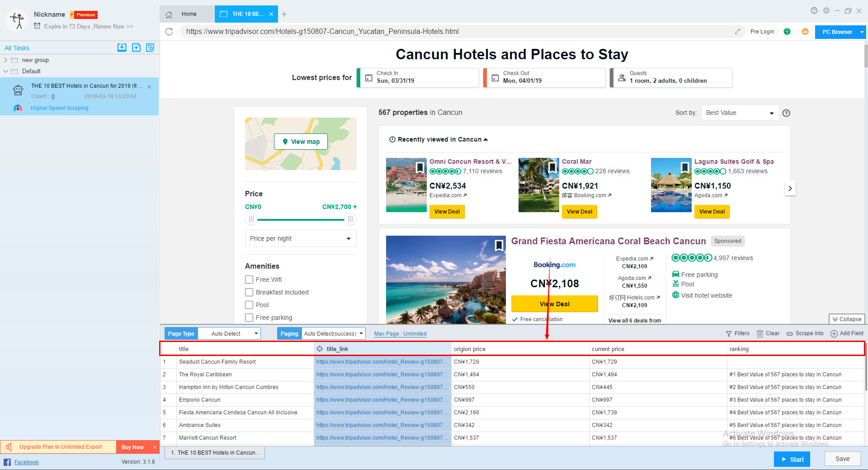Click the View map button
This screenshot has height=470, width=868.
tap(301, 142)
